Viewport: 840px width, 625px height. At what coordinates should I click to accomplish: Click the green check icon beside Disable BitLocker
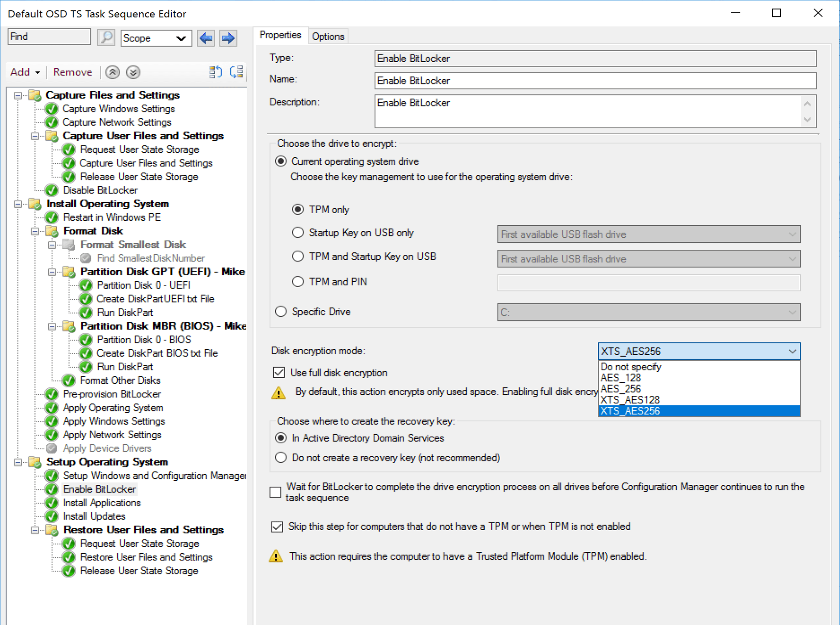[51, 190]
